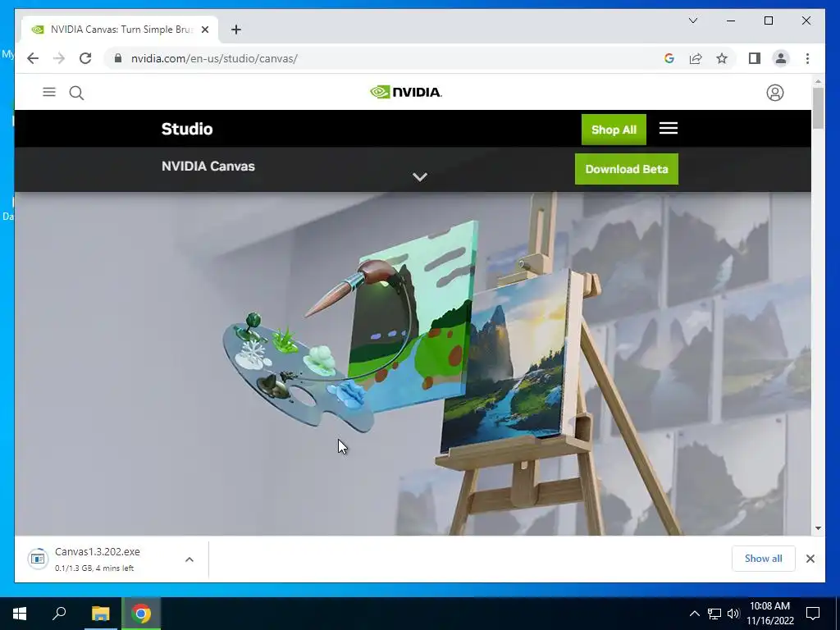
Task: Click the page vertical scrollbar thumb
Action: point(818,108)
